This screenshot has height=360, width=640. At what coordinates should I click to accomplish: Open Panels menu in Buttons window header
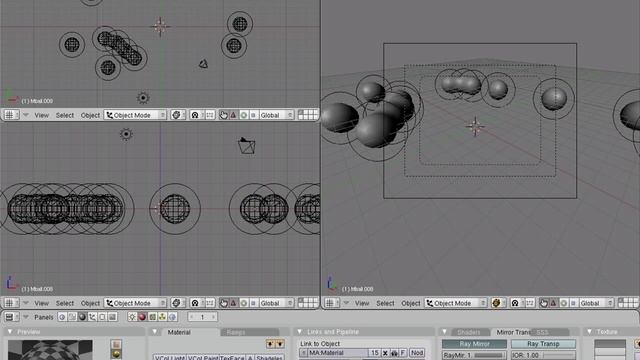(x=44, y=317)
